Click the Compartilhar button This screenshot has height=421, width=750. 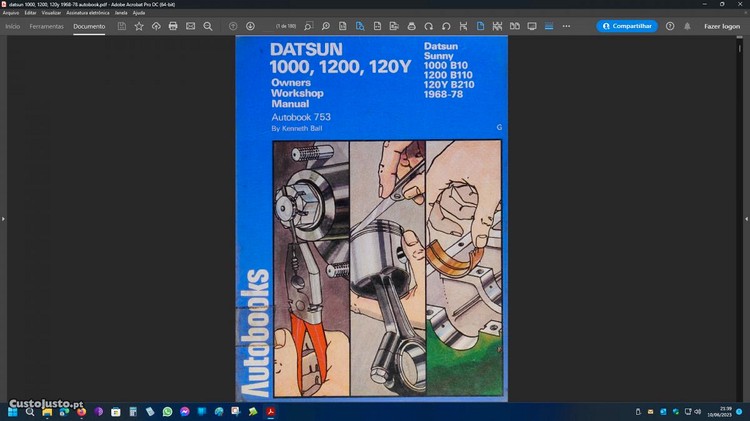pos(627,26)
